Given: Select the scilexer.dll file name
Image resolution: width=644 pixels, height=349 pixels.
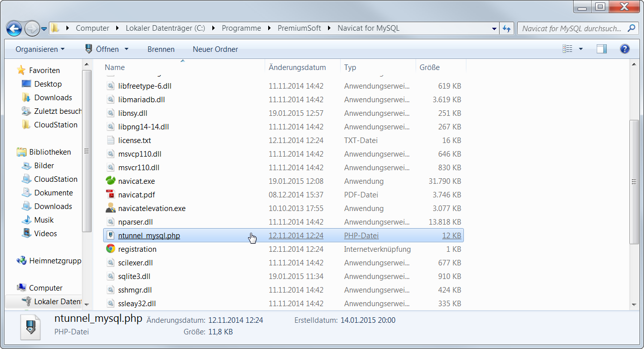Looking at the screenshot, I should pyautogui.click(x=135, y=262).
